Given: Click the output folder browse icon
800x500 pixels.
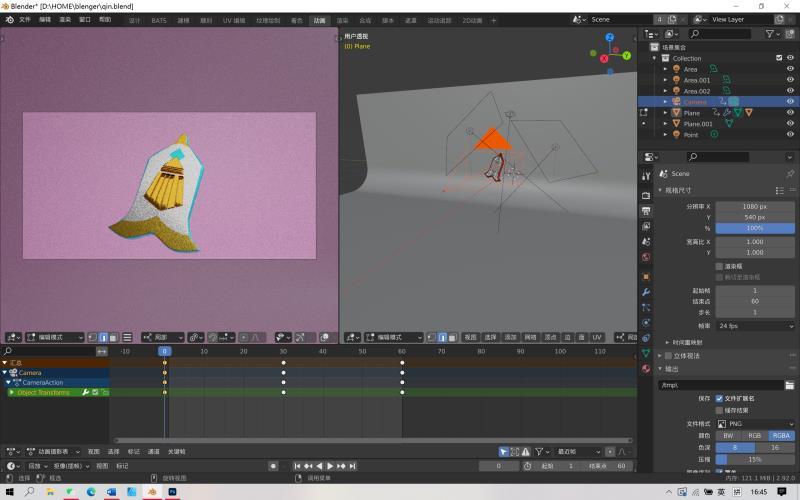Looking at the screenshot, I should [x=789, y=385].
